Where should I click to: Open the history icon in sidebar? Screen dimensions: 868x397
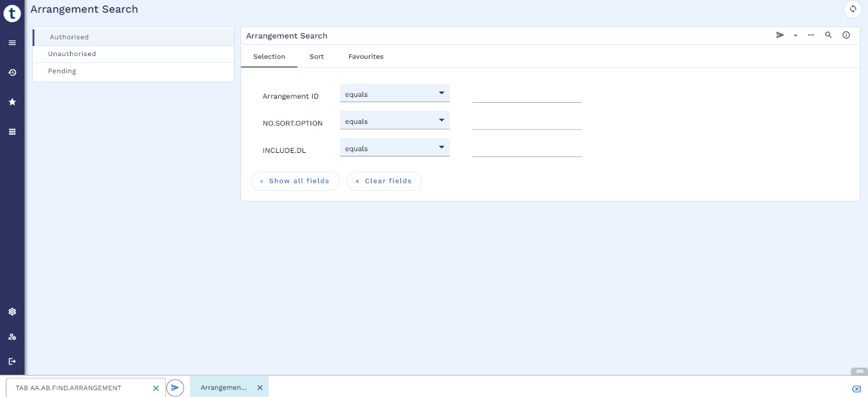[12, 72]
